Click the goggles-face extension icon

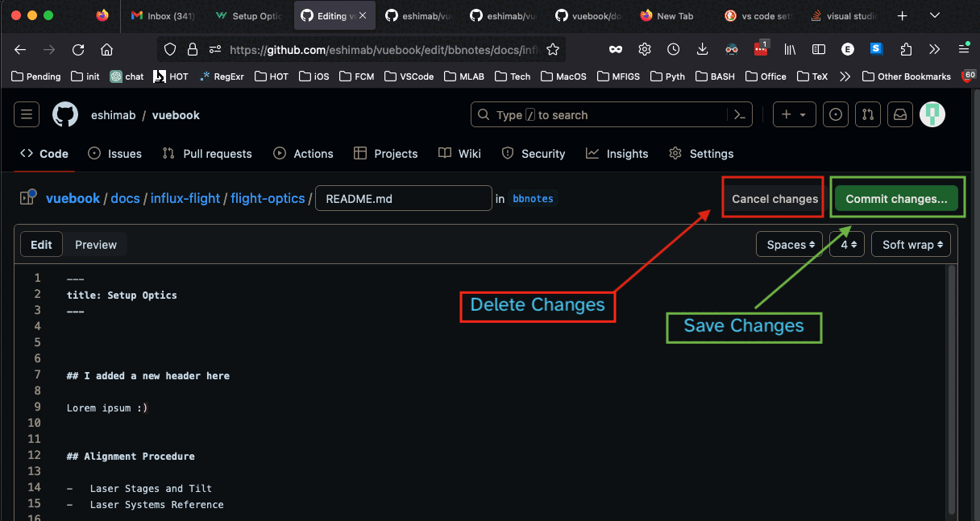point(732,49)
